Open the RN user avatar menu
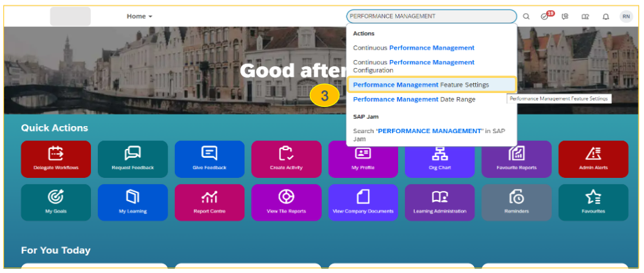Viewport: 644px width, 273px height. pyautogui.click(x=626, y=17)
